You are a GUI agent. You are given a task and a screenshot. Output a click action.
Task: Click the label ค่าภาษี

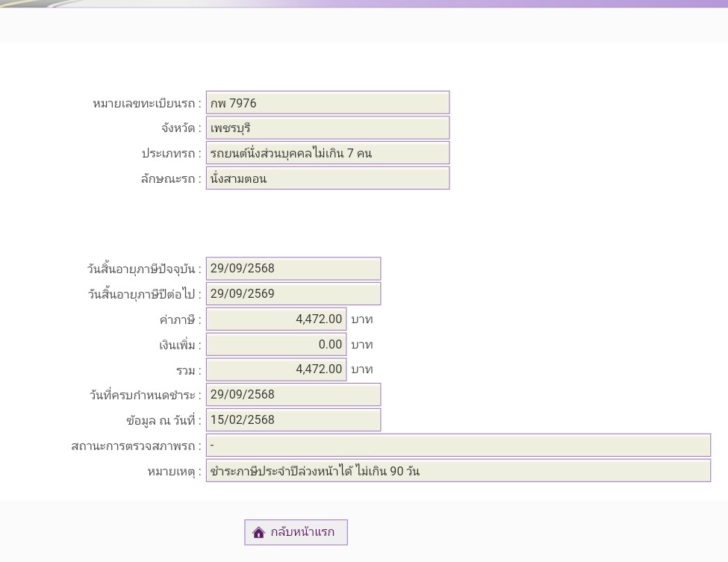[x=180, y=319]
